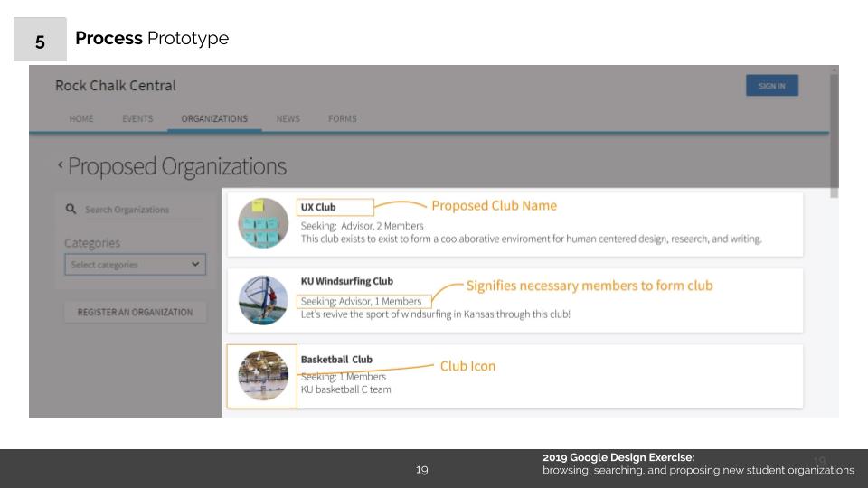Open the KU Windsurfing Club photo icon
This screenshot has width=868, height=488.
[263, 300]
